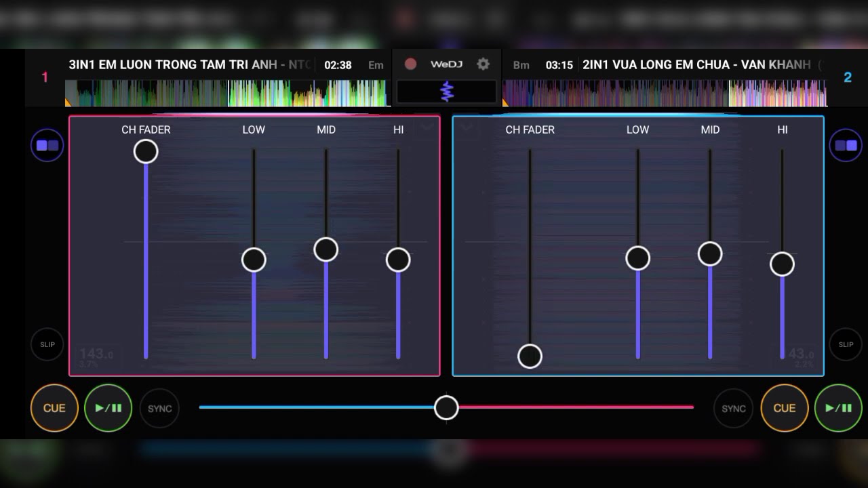868x488 pixels.
Task: Play or pause deck 1
Action: pos(108,408)
